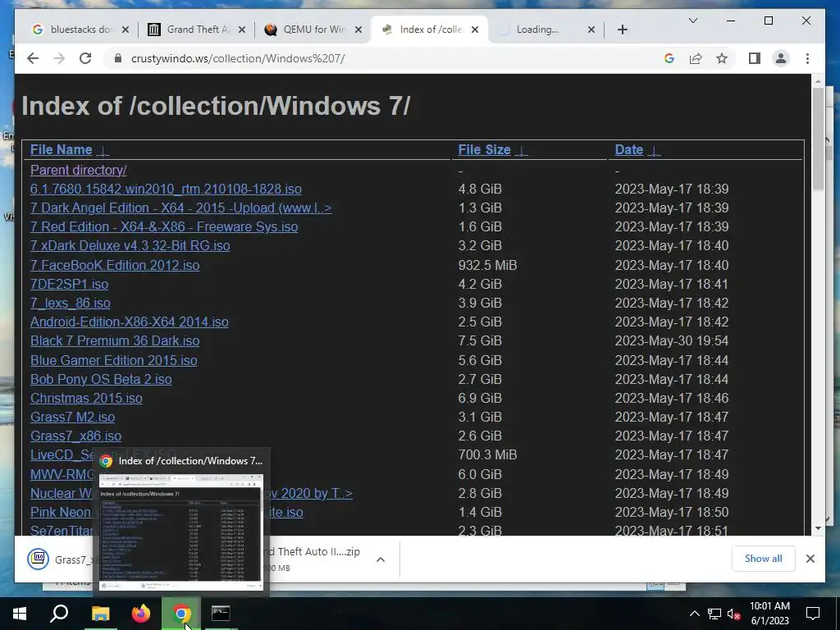Bookmark this page with the star icon
This screenshot has height=630, width=840.
722,58
